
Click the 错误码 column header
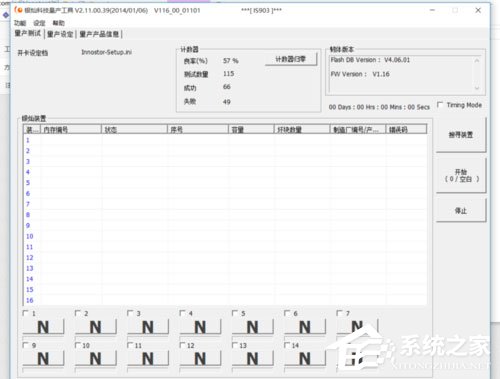(x=406, y=129)
